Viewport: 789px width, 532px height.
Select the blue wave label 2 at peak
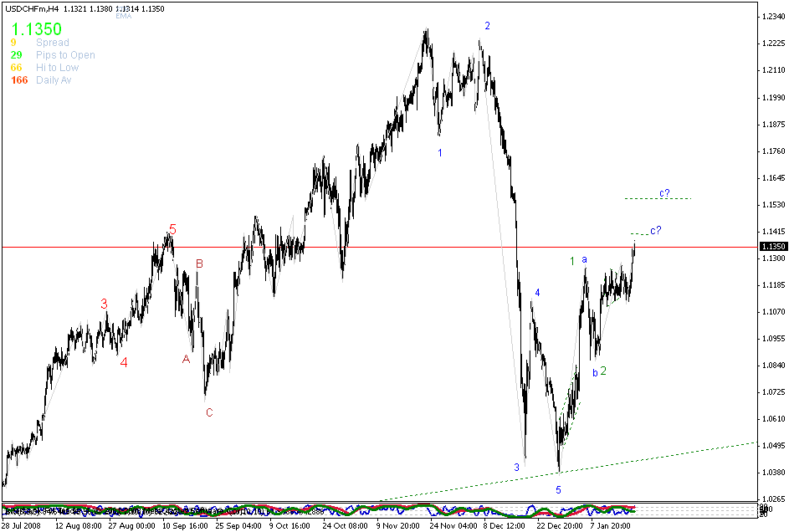pyautogui.click(x=488, y=26)
